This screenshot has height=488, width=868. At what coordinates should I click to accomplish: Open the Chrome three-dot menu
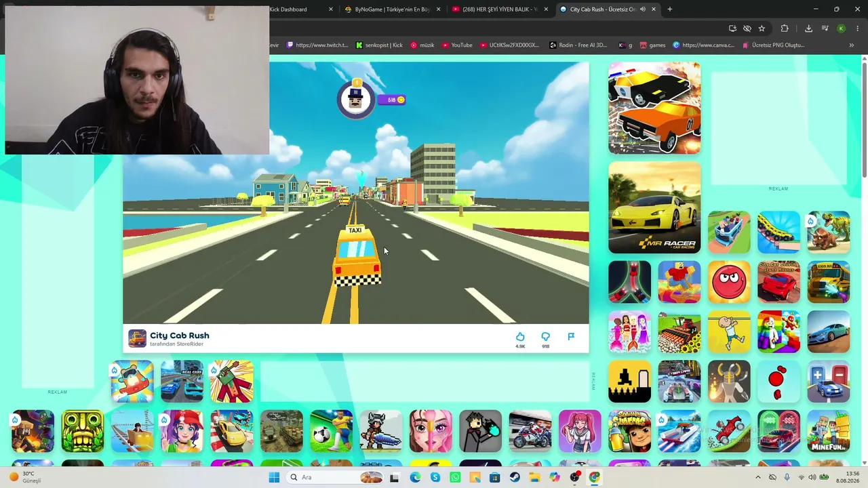click(856, 28)
